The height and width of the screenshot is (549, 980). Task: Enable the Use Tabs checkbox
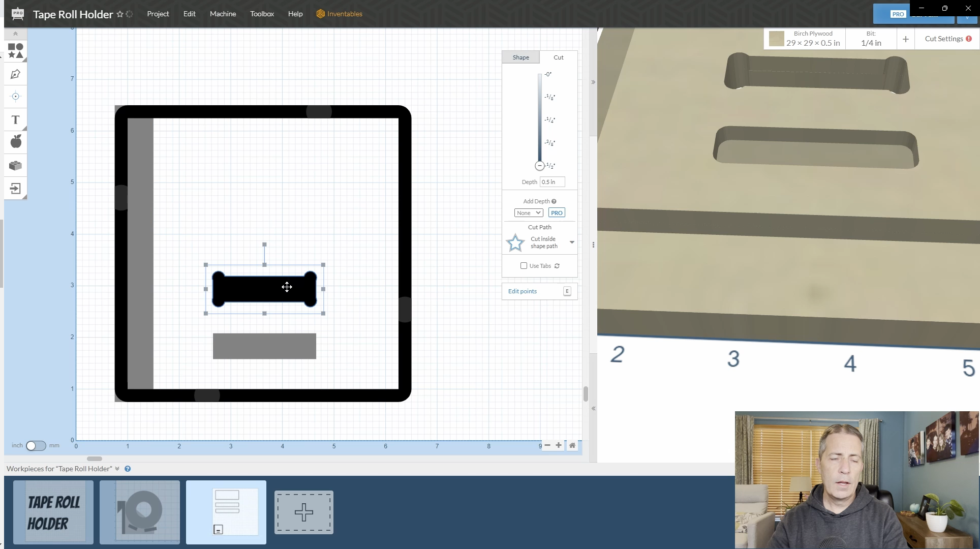point(524,266)
